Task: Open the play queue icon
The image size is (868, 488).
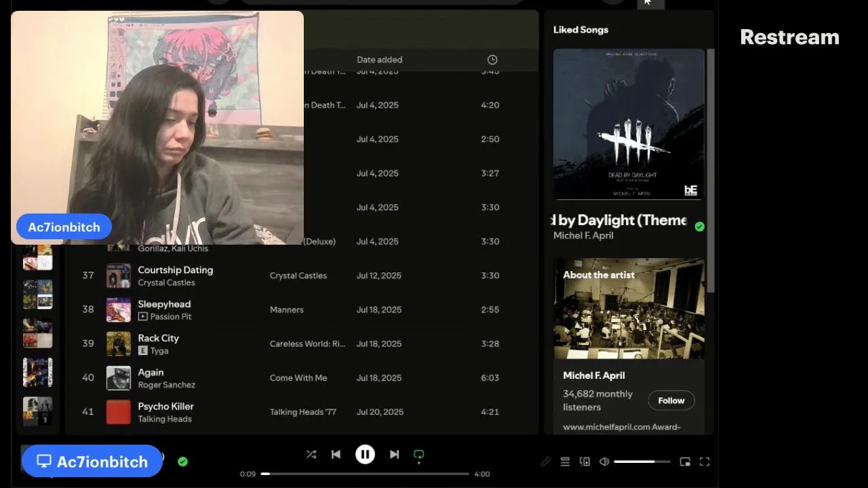Action: pos(565,462)
